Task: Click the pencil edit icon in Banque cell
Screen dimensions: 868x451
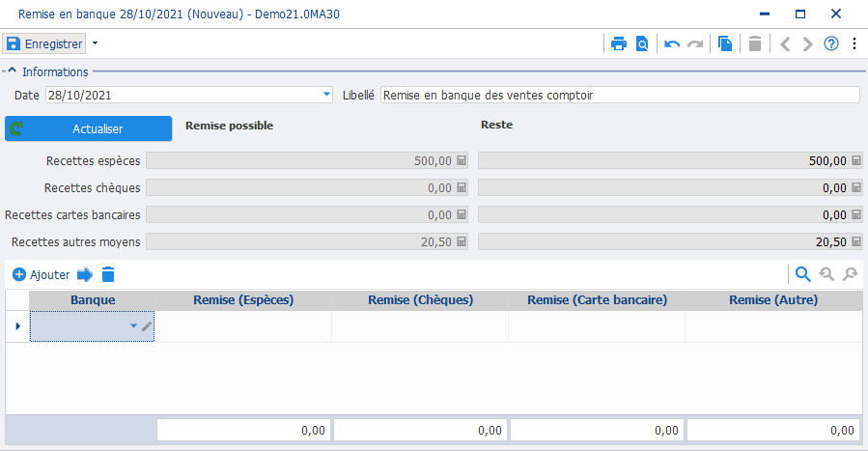Action: click(146, 326)
